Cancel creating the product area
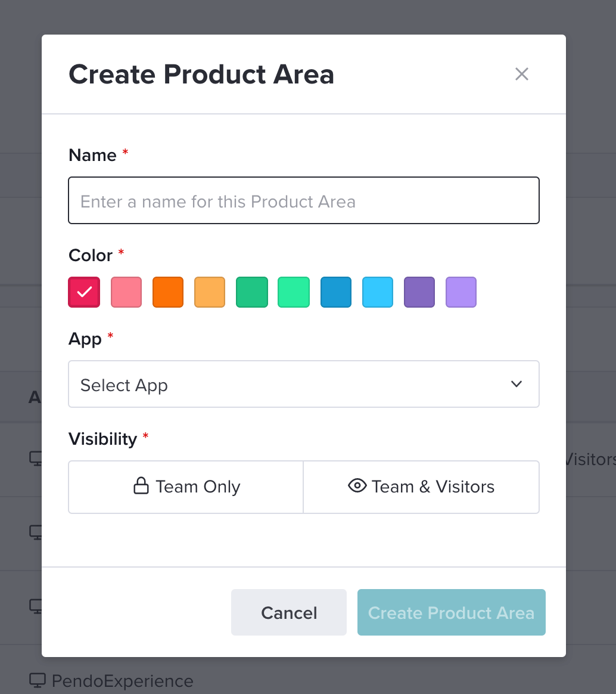Screen dimensions: 616x694 click(289, 612)
